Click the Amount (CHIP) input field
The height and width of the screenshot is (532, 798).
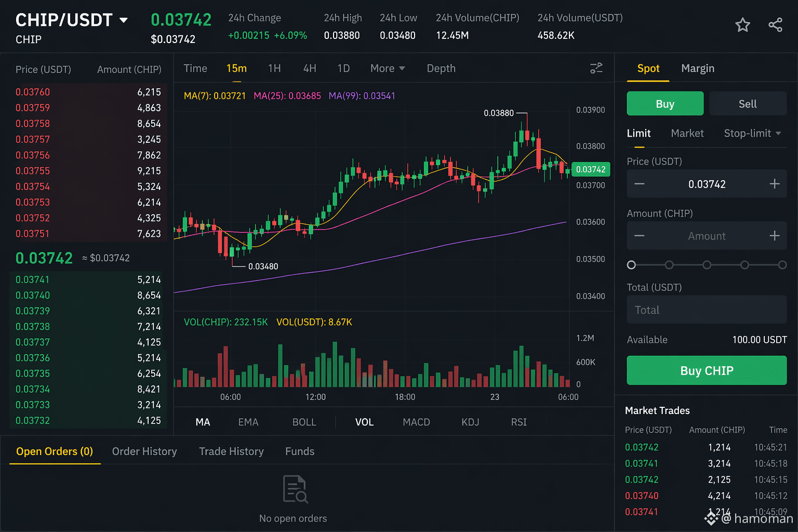tap(707, 236)
